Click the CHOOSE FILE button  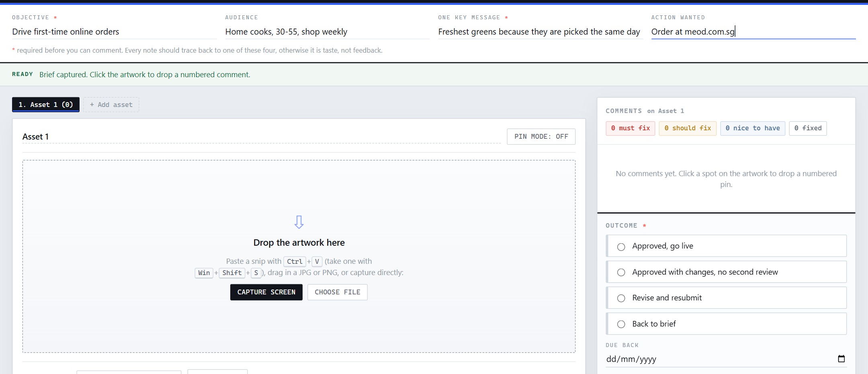(338, 292)
